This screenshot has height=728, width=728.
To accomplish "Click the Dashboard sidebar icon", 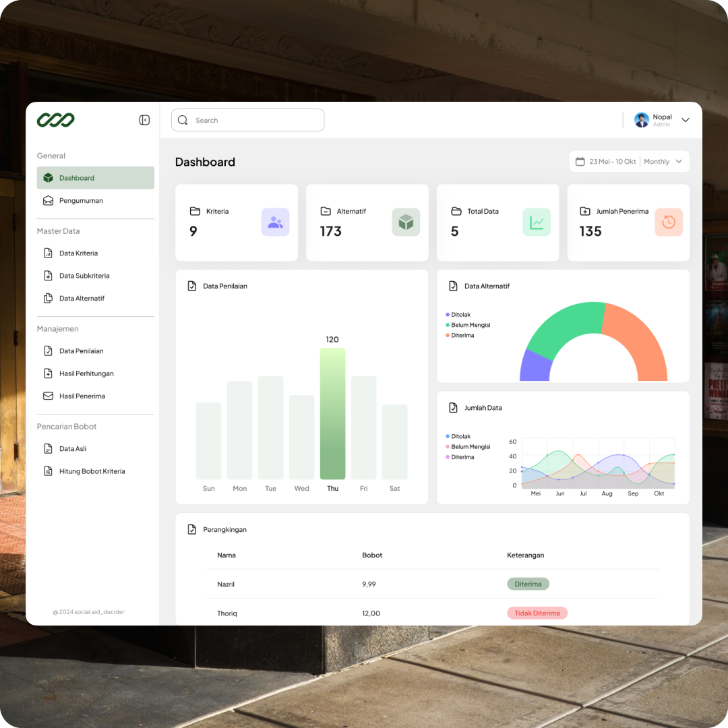I will click(x=48, y=177).
